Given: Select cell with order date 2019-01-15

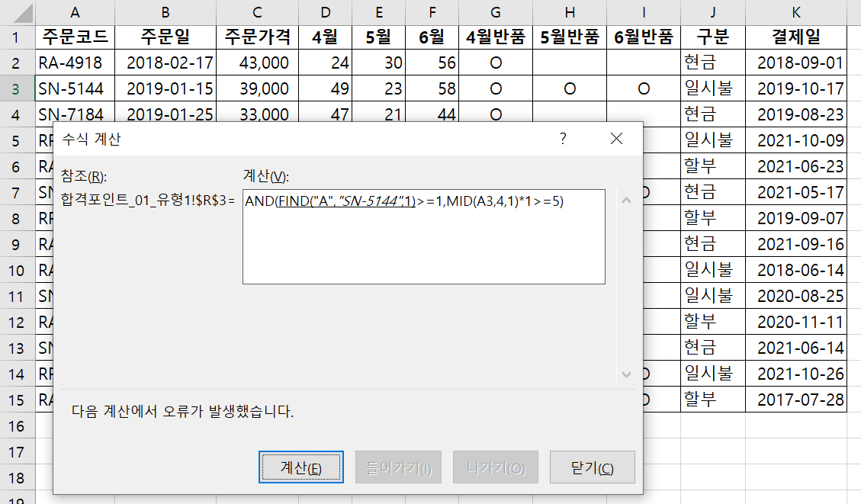Looking at the screenshot, I should pos(165,88).
